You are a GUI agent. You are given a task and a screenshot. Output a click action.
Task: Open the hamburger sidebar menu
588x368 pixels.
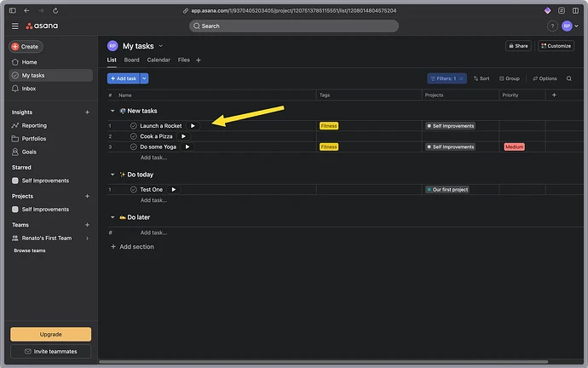tap(15, 26)
